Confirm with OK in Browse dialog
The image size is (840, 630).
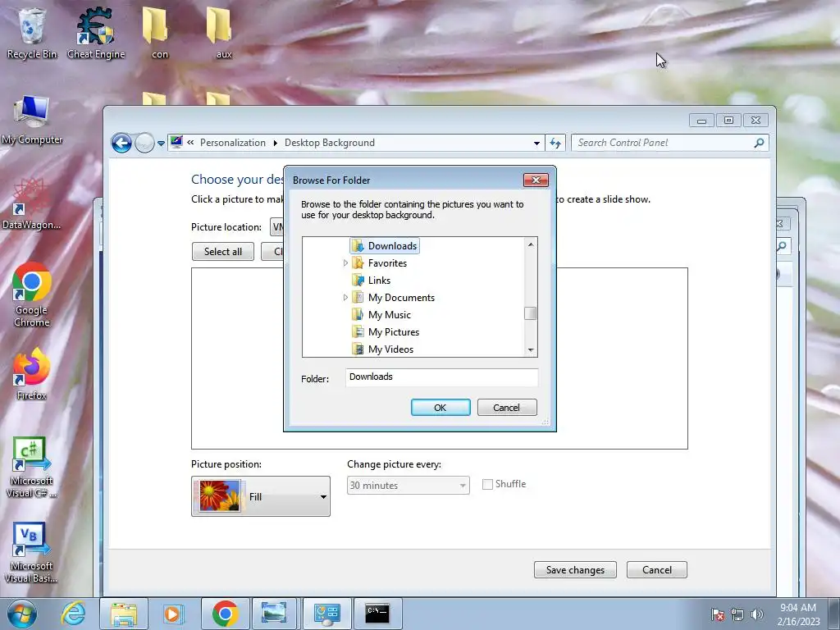(441, 407)
